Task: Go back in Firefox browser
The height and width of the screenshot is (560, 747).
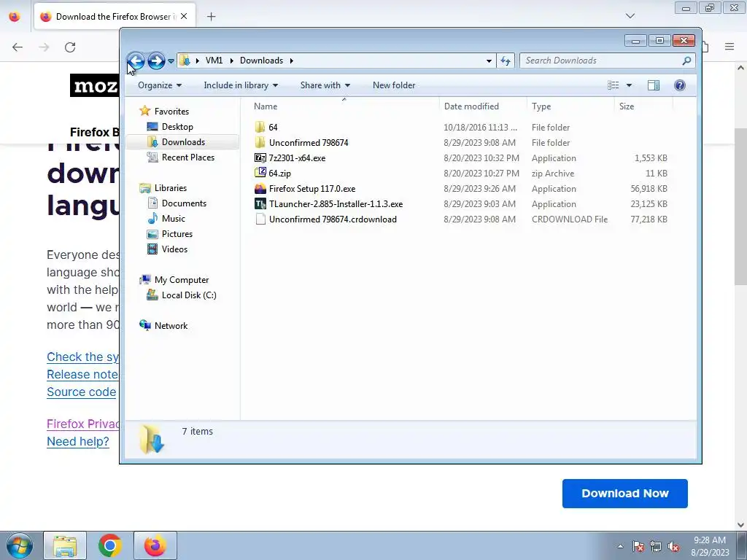Action: [18, 47]
